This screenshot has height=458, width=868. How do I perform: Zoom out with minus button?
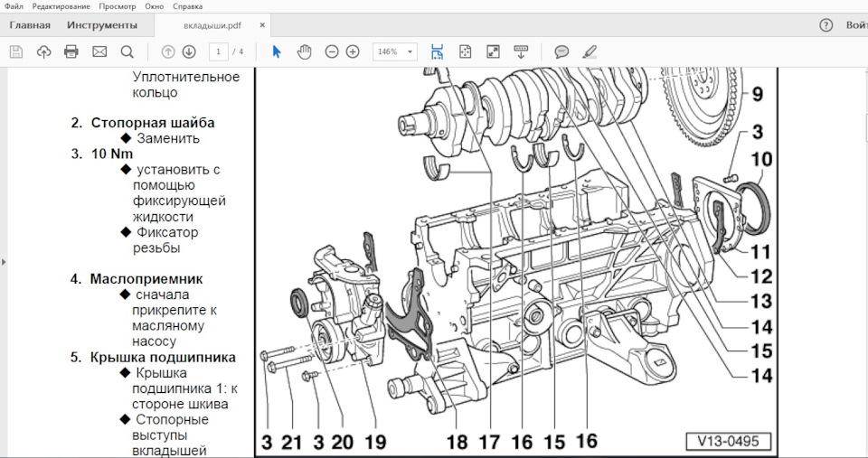coord(332,52)
